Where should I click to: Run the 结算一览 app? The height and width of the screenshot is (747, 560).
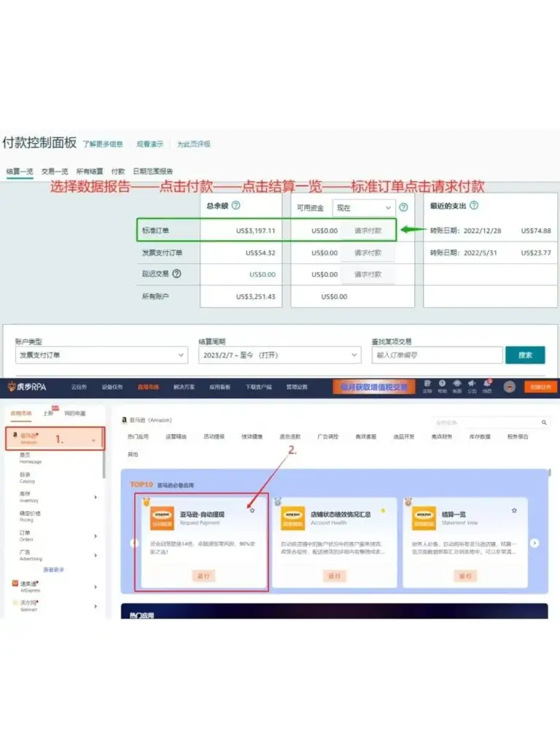click(465, 576)
